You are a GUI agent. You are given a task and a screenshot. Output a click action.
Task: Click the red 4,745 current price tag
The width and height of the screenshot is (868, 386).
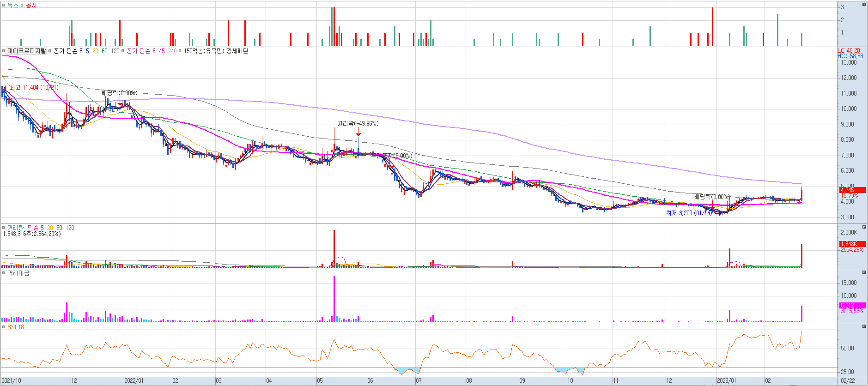click(x=852, y=190)
